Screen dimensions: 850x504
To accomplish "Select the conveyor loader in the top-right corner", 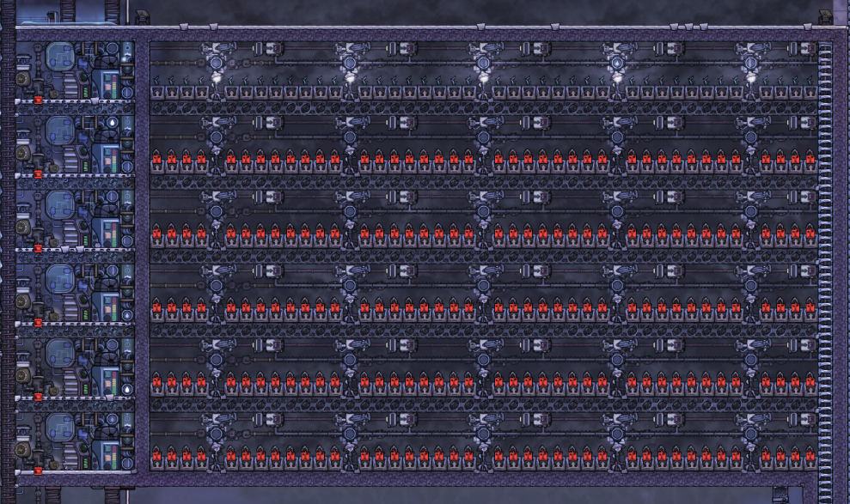I will pyautogui.click(x=809, y=49).
